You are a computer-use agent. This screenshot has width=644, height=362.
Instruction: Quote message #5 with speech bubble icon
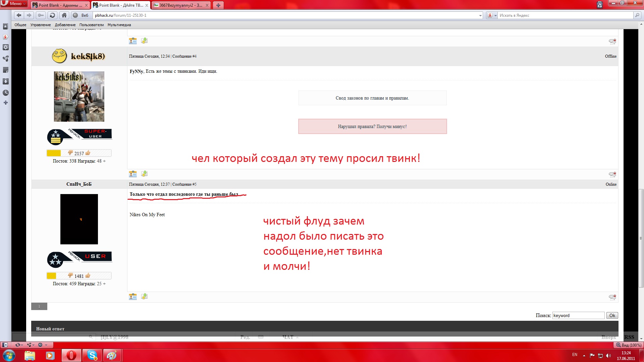point(612,297)
